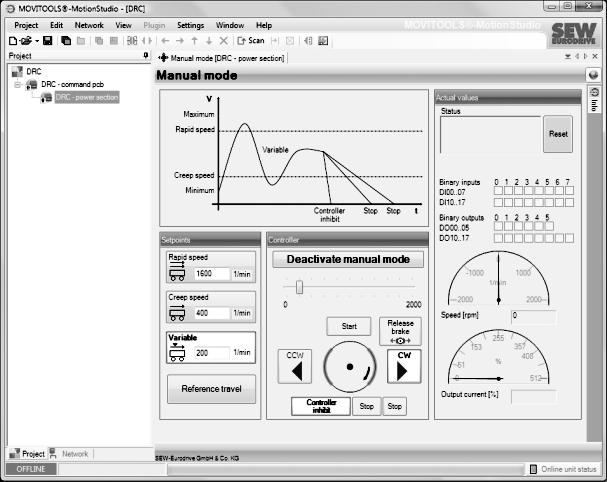Open the Window menu
The image size is (607, 482).
pyautogui.click(x=230, y=25)
